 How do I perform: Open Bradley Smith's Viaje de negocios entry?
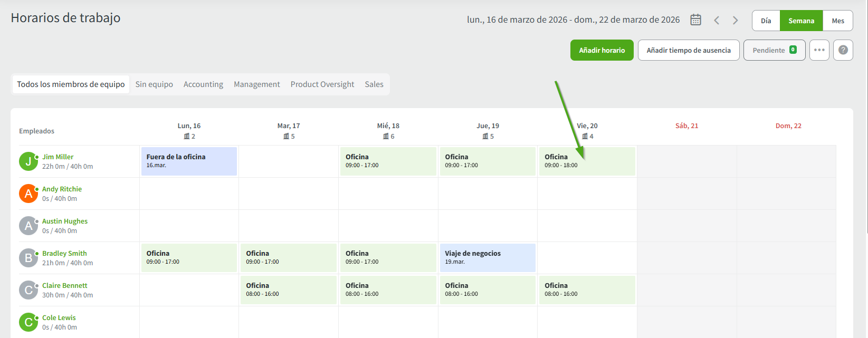487,257
